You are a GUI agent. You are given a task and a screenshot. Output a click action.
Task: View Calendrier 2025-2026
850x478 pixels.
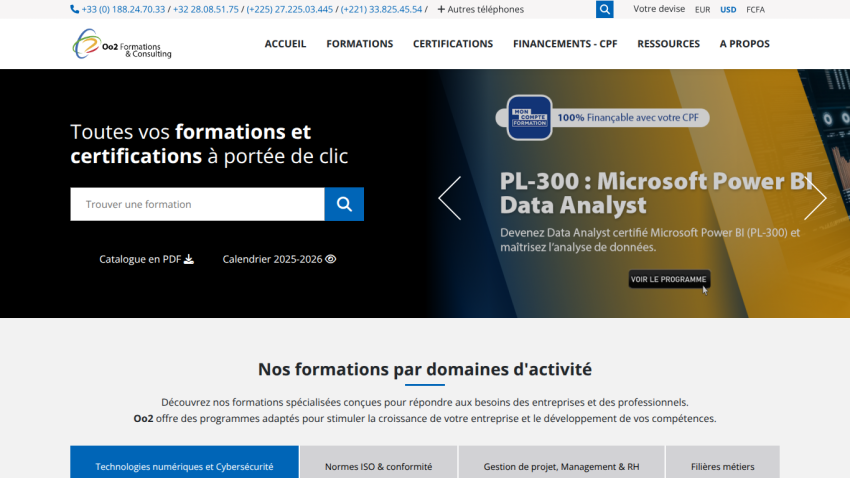point(279,259)
